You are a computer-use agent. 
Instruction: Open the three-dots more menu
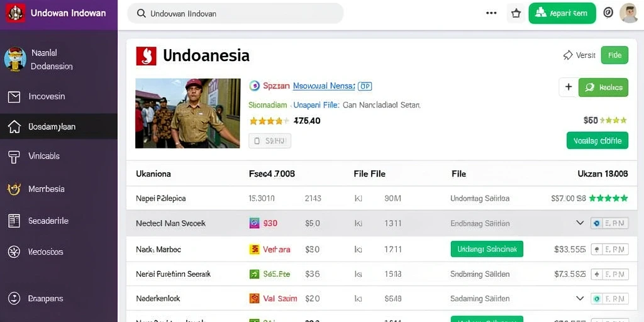[x=491, y=13]
